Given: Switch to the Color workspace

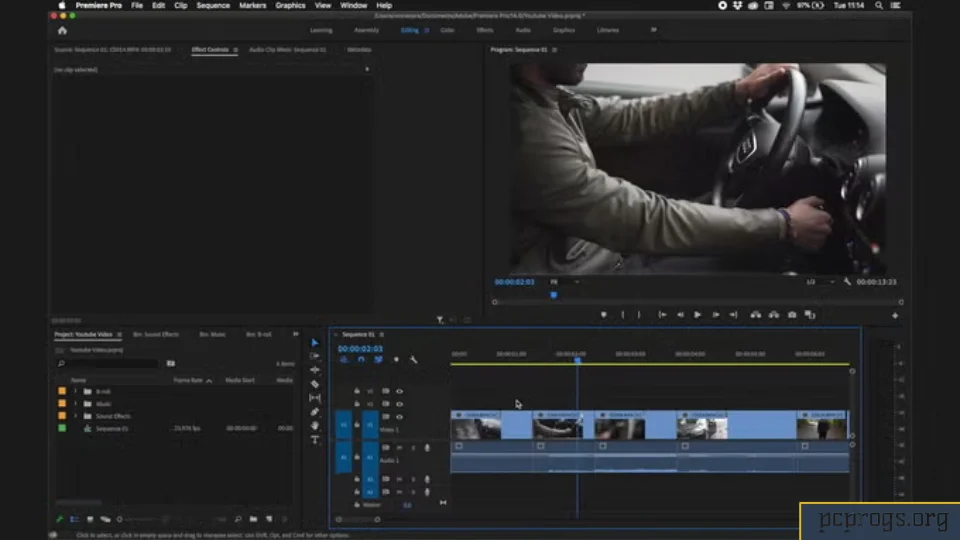Looking at the screenshot, I should click(x=448, y=30).
